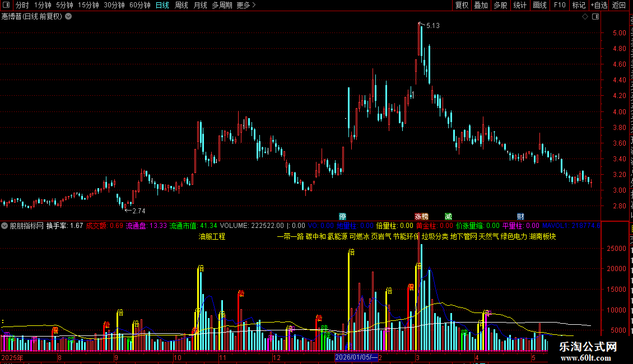The height and width of the screenshot is (364, 633).
Task: Open the 画线 drawing tools
Action: tap(539, 5)
